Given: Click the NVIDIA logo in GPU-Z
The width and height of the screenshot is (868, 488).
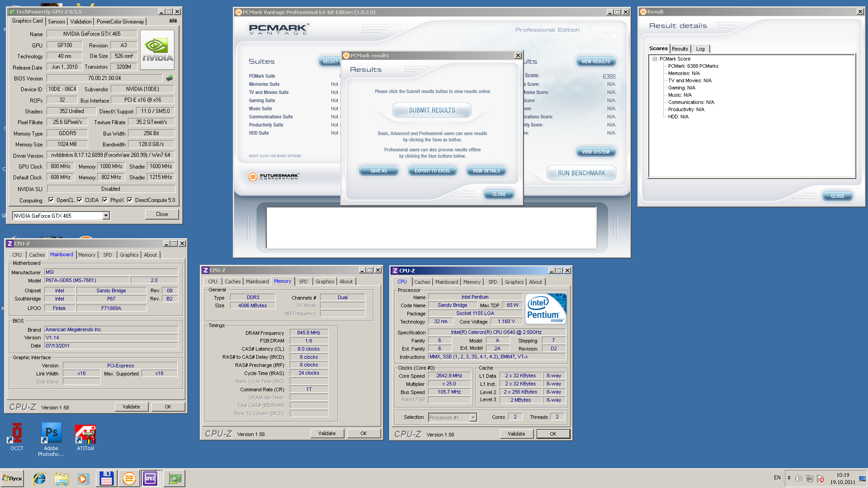Looking at the screenshot, I should point(157,50).
